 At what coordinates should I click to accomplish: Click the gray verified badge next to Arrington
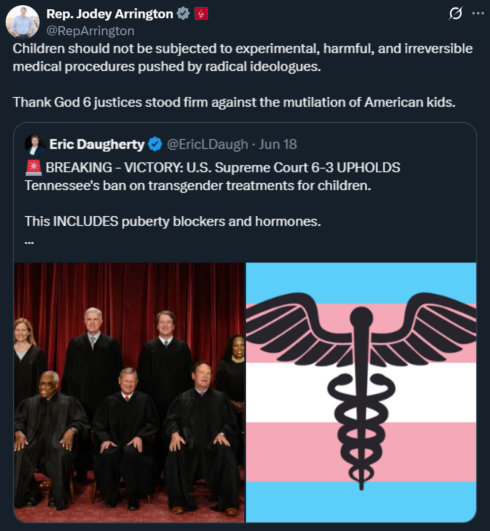coord(184,14)
